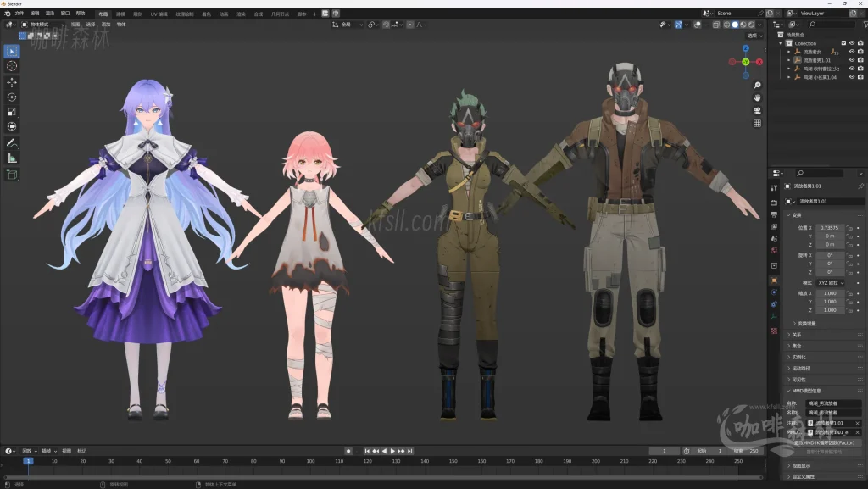Select the 3D Cursor tool
This screenshot has height=489, width=868.
tap(12, 66)
